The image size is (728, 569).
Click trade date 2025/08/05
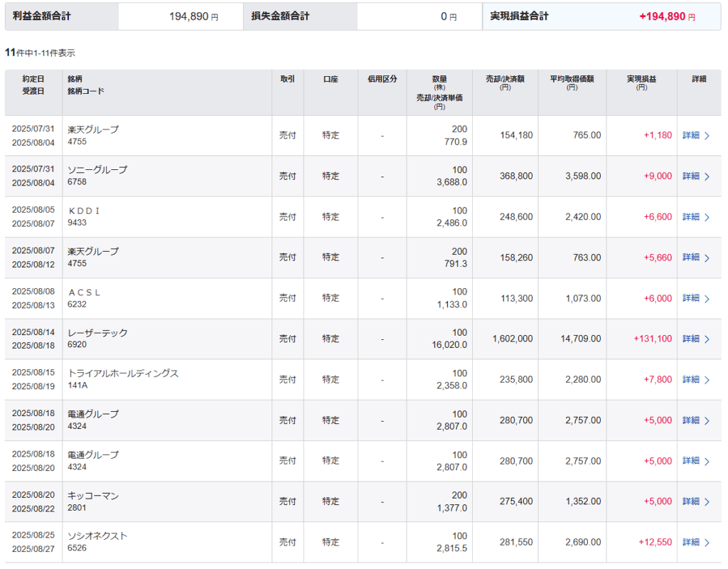[33, 210]
